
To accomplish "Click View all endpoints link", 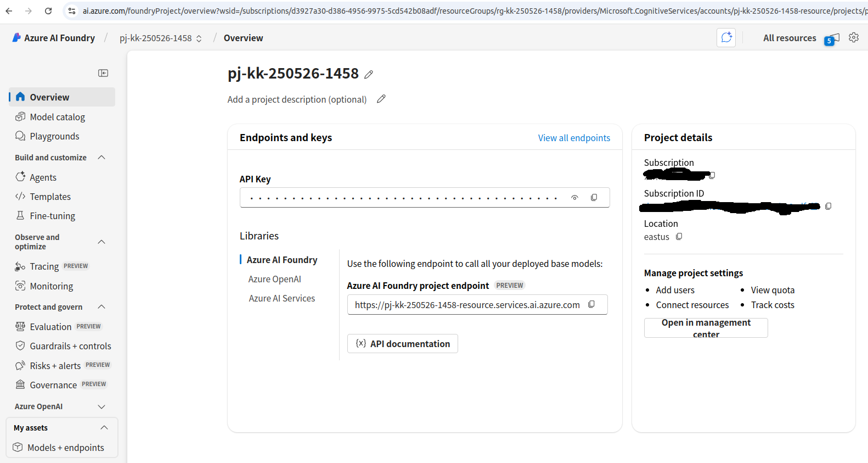I will pos(574,138).
